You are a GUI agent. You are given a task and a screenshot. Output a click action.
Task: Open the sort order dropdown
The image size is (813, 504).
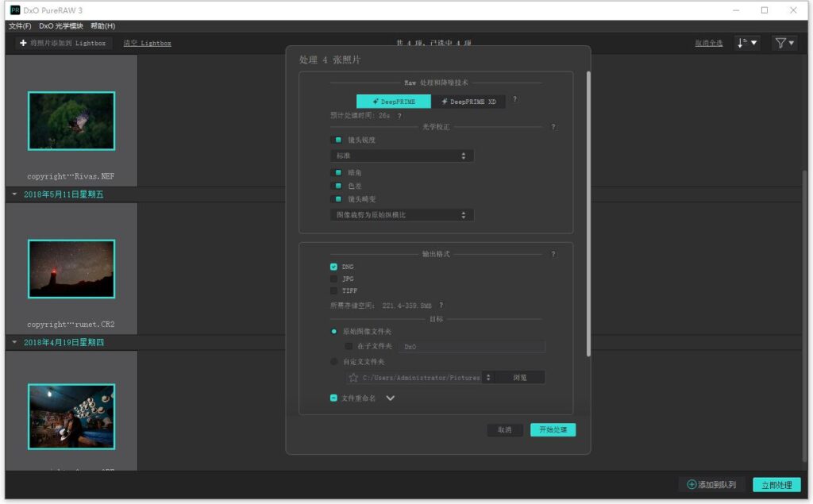click(746, 43)
